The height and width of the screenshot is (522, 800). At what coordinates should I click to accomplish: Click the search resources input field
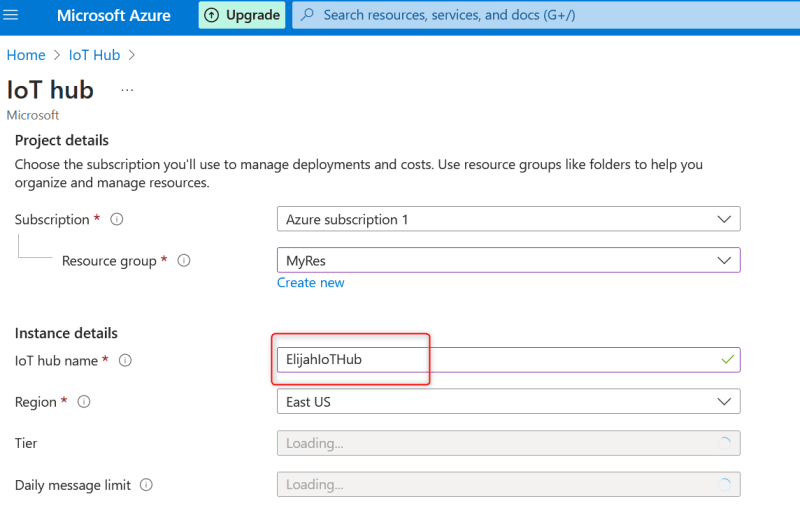click(546, 15)
